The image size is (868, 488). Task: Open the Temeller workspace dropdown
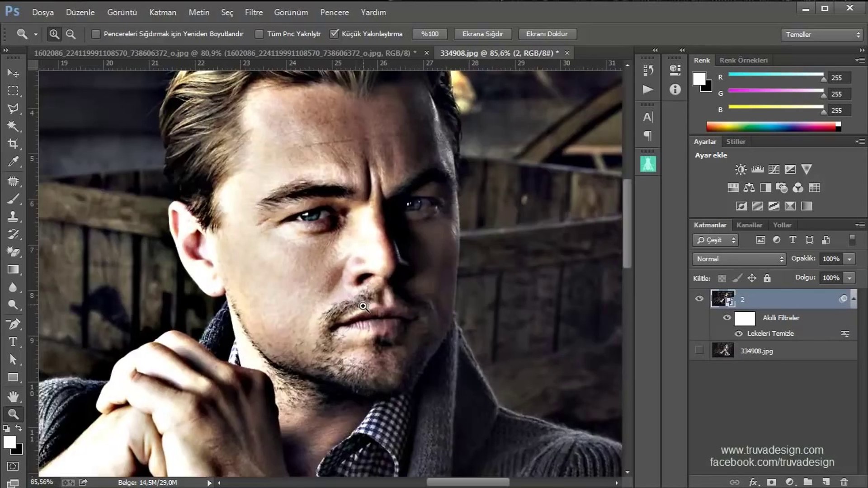[822, 34]
